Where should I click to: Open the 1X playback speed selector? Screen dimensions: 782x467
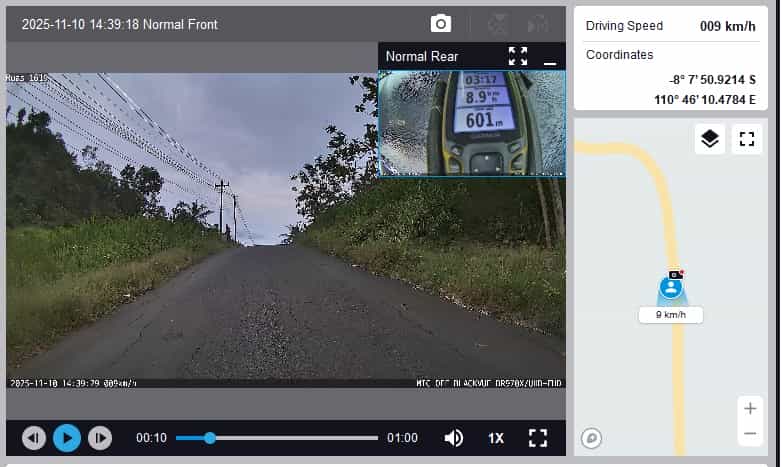click(x=496, y=438)
